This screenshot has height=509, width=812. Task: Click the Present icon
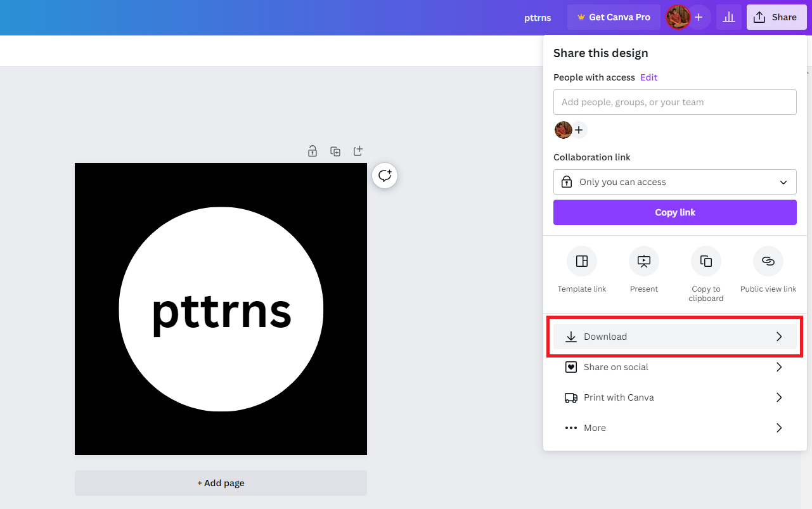pos(644,261)
